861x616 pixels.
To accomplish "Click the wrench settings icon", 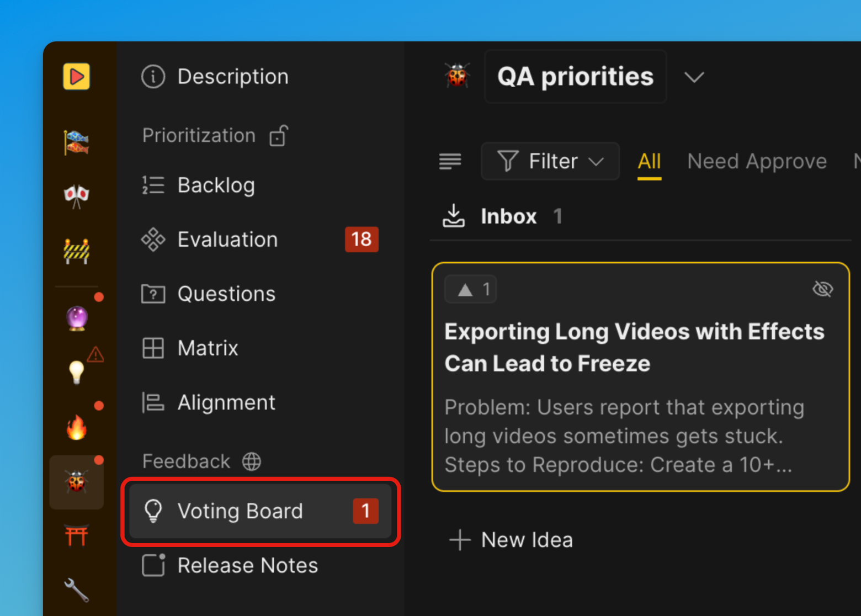I will [76, 590].
